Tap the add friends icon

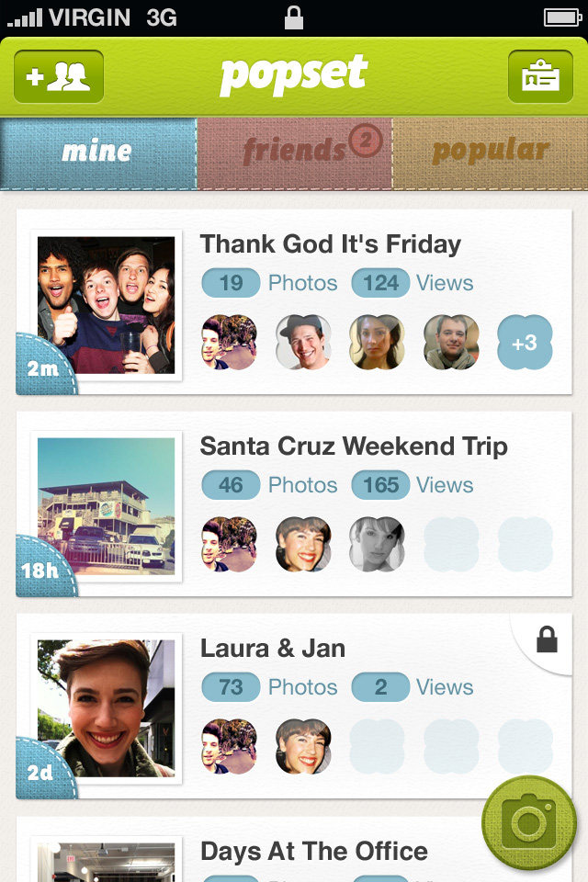click(x=59, y=76)
